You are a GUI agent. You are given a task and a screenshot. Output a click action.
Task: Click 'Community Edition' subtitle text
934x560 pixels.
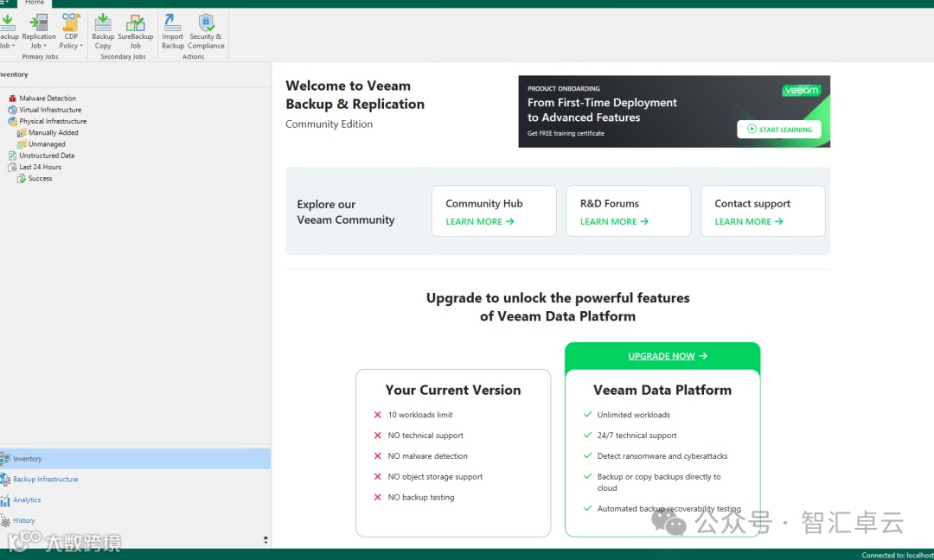click(329, 124)
